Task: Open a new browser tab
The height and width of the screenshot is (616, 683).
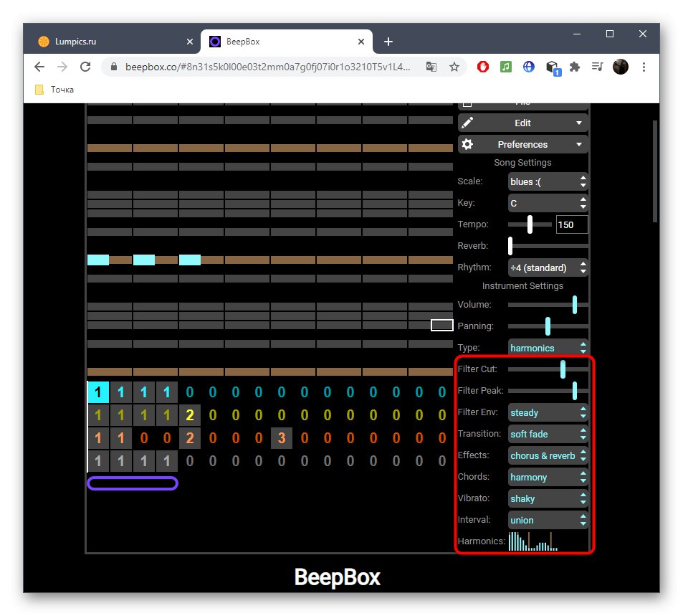Action: click(388, 42)
